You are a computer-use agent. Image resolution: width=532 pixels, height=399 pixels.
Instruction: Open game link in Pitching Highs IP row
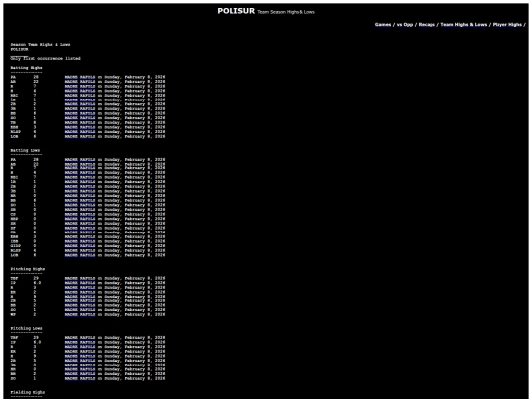click(80, 283)
